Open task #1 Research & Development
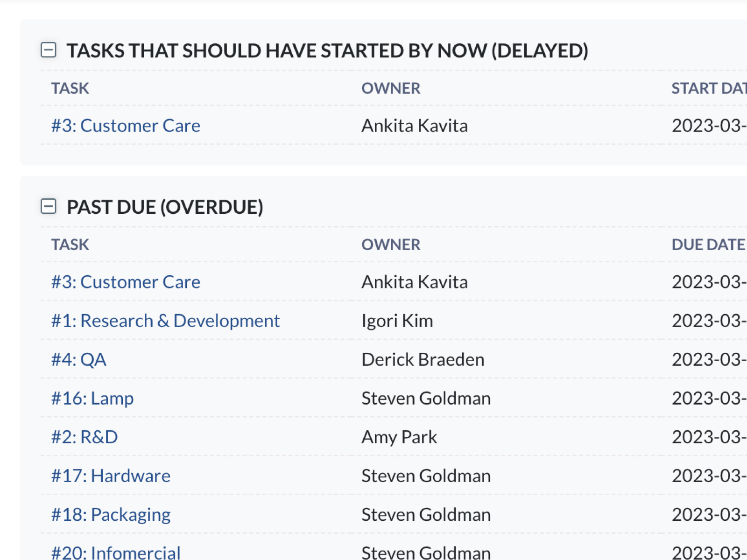This screenshot has height=560, width=747. click(x=165, y=321)
